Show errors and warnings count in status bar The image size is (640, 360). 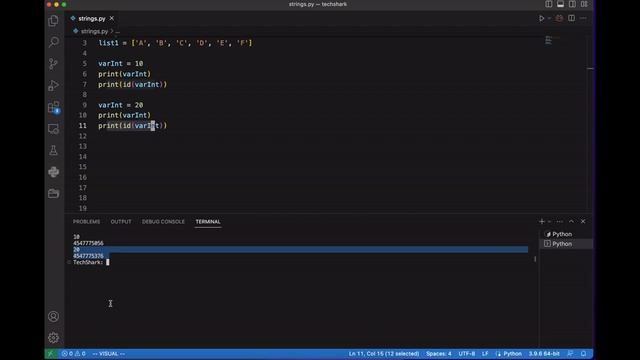[x=74, y=354]
